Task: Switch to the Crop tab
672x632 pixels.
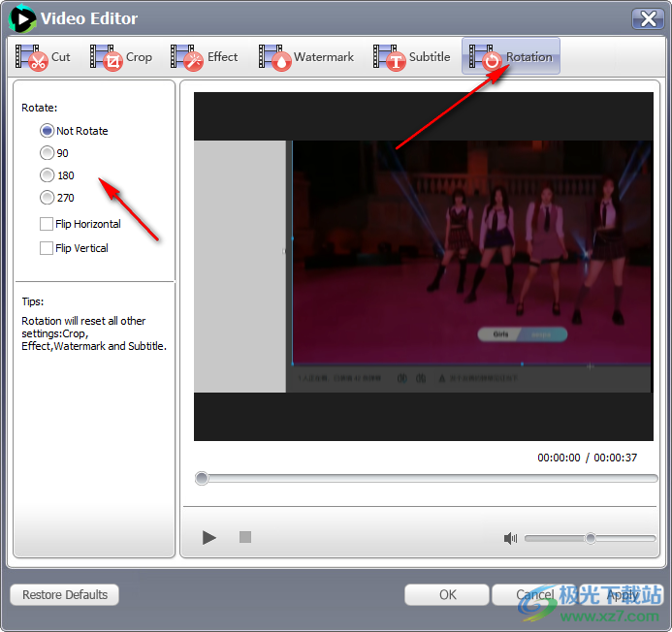Action: [121, 57]
